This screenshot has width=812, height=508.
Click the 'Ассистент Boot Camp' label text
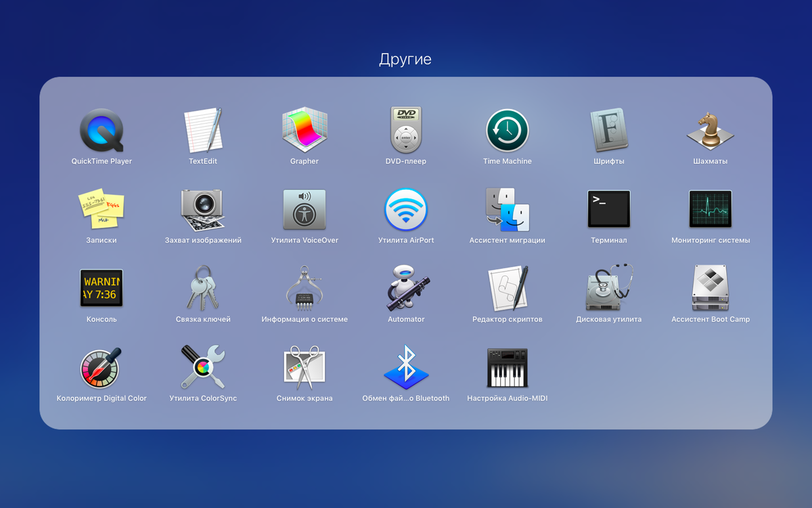(710, 319)
